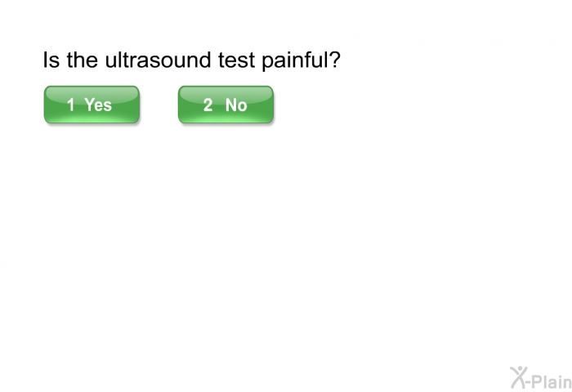This screenshot has height=392, width=572.
Task: Click the word "ultrasound" in the question
Action: [158, 60]
